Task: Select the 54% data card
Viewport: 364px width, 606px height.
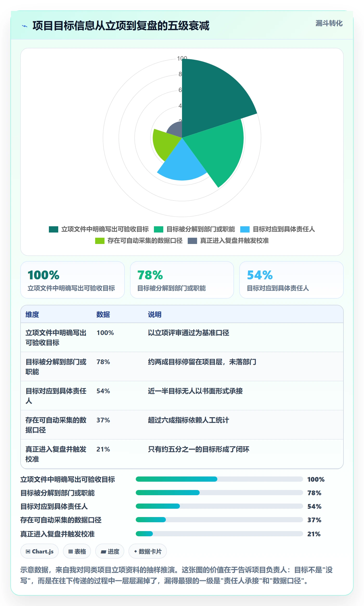Action: pyautogui.click(x=291, y=280)
